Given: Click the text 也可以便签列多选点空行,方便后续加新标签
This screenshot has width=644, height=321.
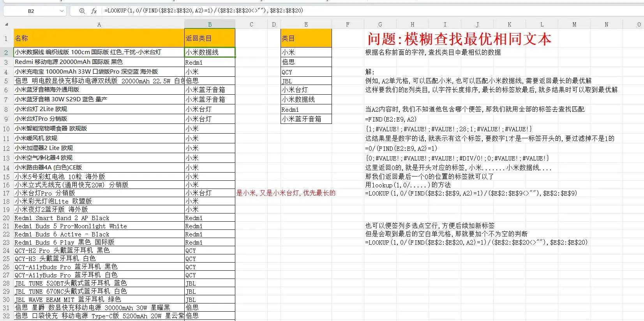Looking at the screenshot, I should pyautogui.click(x=430, y=226).
